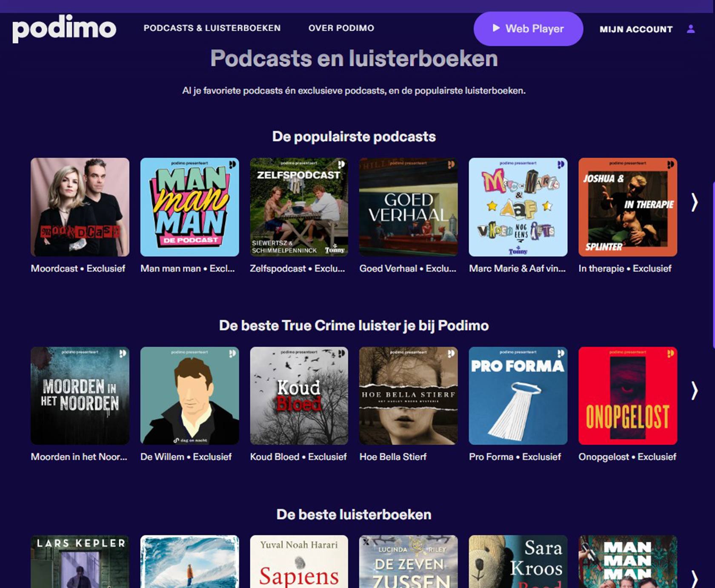The image size is (715, 588).
Task: Open Goed Verhaal cover
Action: point(409,207)
